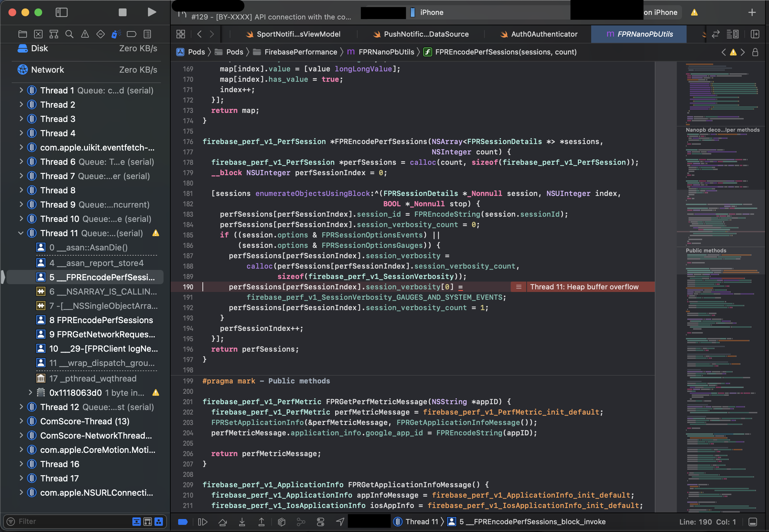
Task: Open the Report navigator list icon
Action: pos(147,34)
